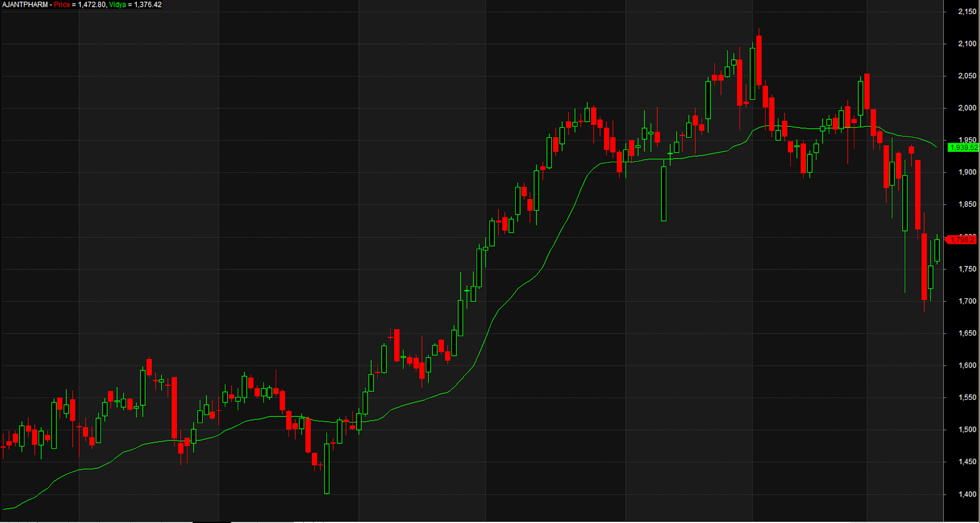Click the 1,600 price axis label
The image size is (980, 523).
click(x=967, y=366)
